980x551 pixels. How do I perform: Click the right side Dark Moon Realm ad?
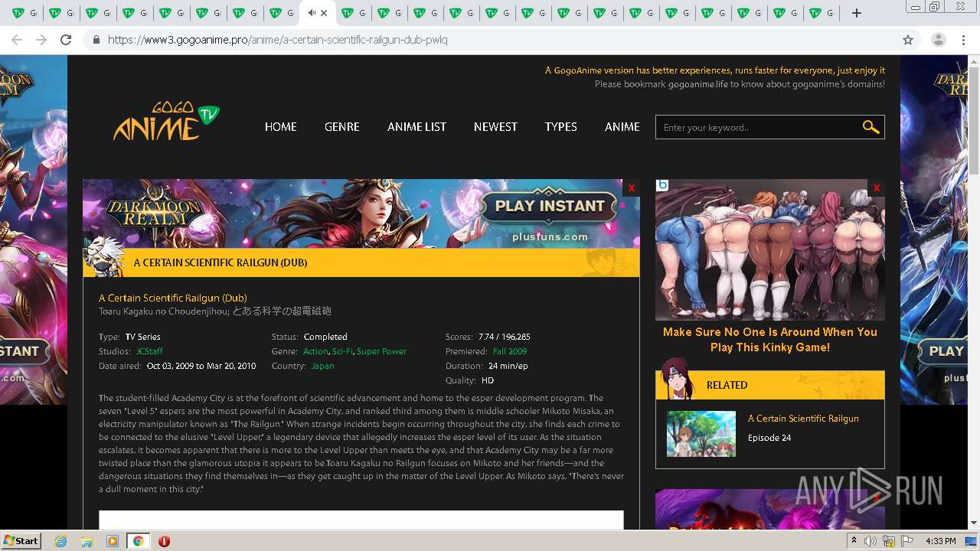[934, 230]
